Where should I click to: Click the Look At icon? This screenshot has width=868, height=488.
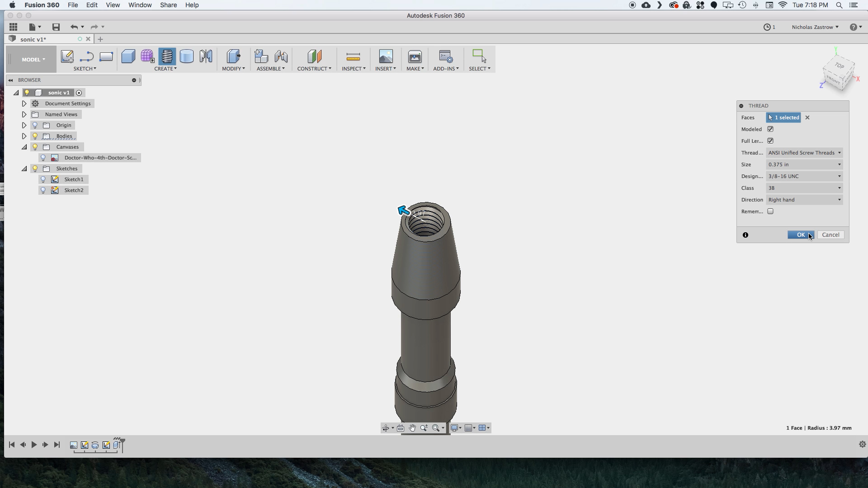tap(401, 428)
